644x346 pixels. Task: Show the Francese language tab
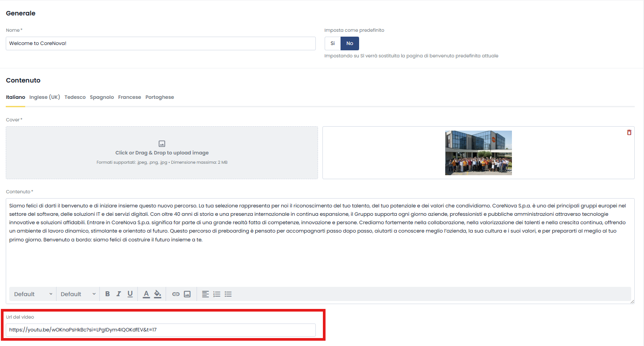pos(130,97)
